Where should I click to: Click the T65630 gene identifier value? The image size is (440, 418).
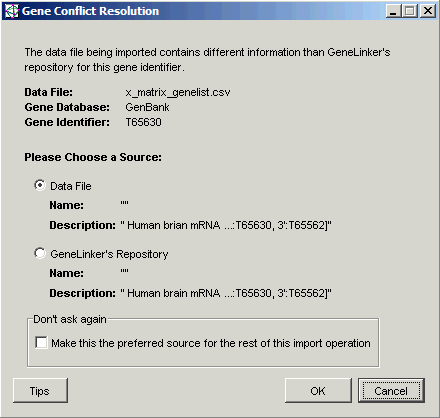pos(143,122)
